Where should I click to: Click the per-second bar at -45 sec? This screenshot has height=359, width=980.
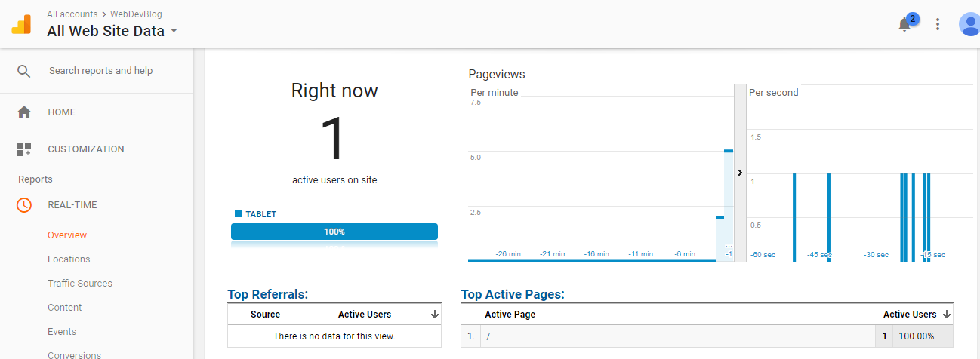point(828,217)
